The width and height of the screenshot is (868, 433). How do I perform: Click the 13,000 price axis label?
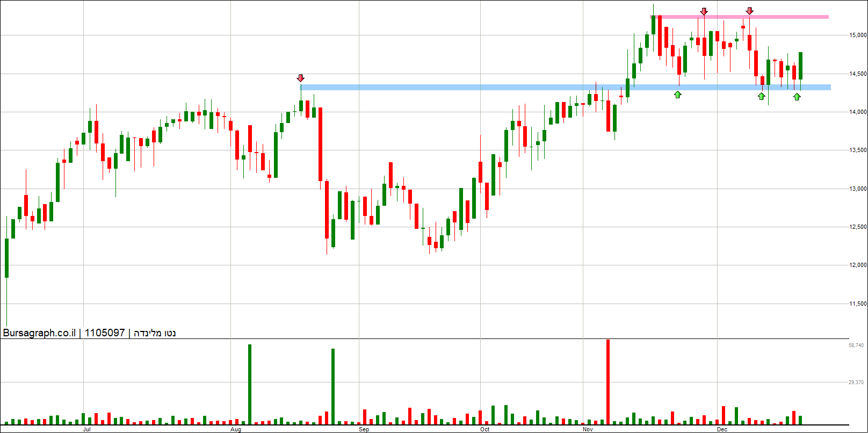tap(858, 189)
